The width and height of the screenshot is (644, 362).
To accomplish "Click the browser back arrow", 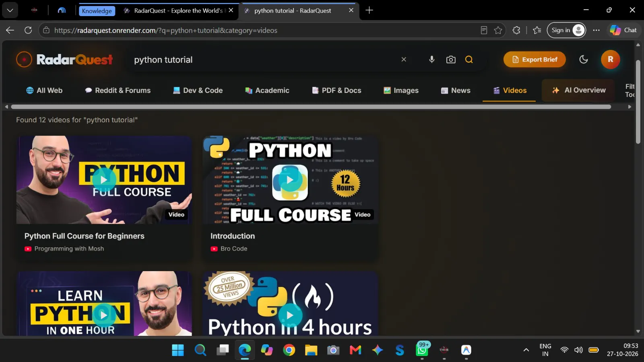I will [x=10, y=30].
